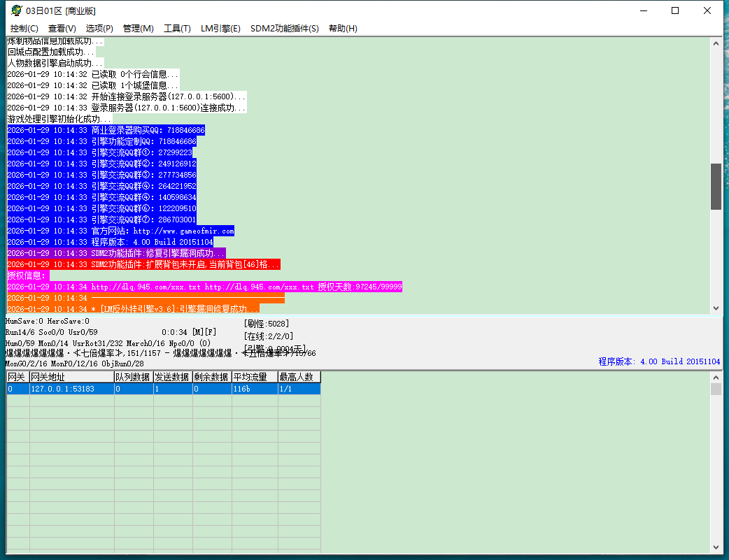Click the log line 人物数据引擎启动成功
The height and width of the screenshot is (560, 729).
click(x=55, y=63)
